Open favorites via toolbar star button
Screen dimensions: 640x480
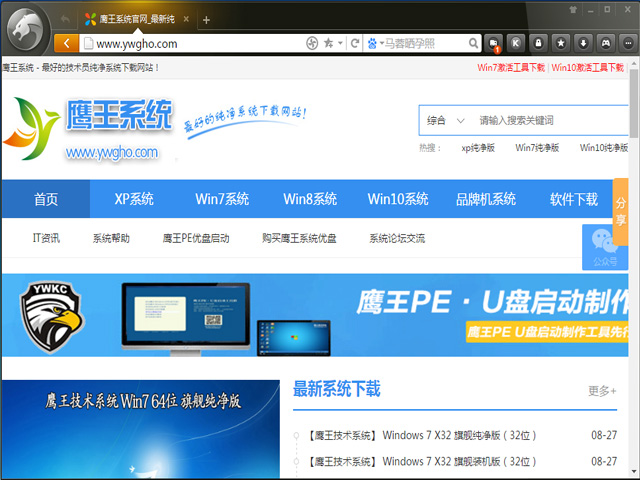click(561, 43)
